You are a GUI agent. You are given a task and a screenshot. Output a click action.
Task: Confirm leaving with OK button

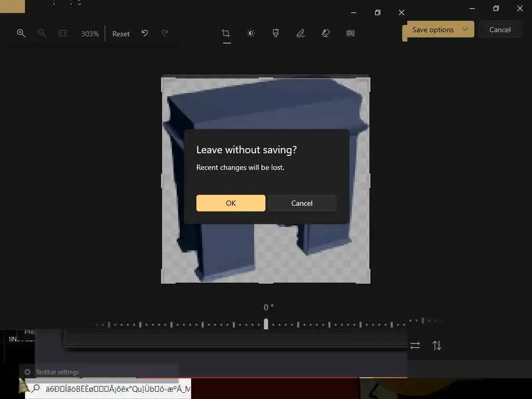click(x=231, y=203)
